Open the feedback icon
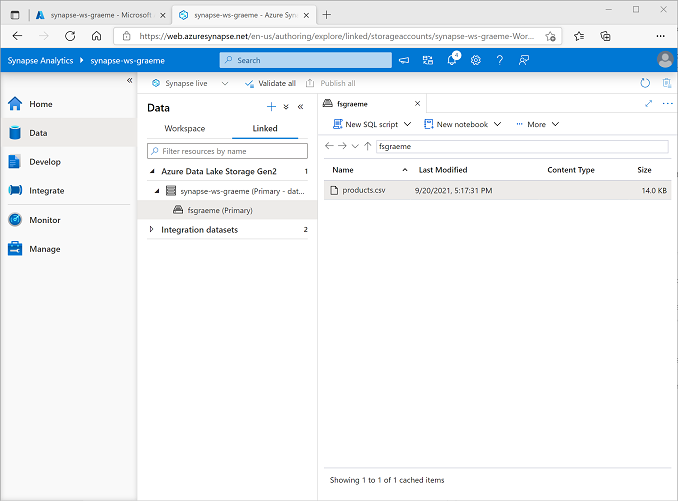 pyautogui.click(x=524, y=60)
